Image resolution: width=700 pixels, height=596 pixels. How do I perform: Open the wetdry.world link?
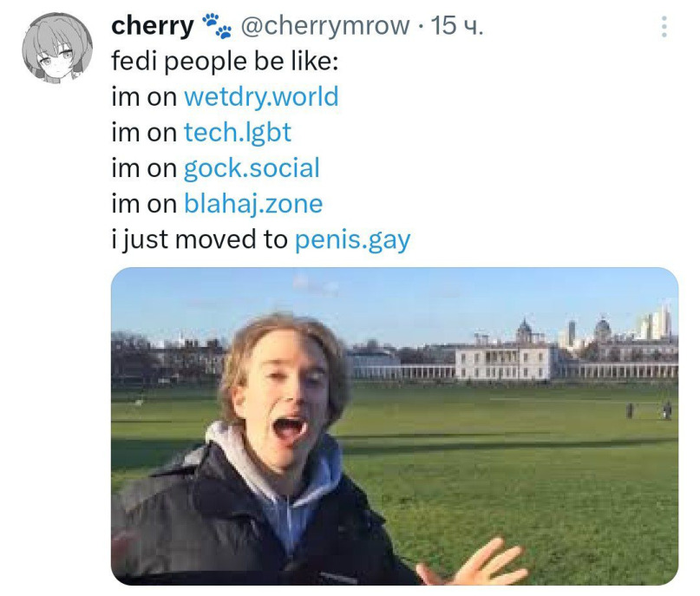pos(261,96)
